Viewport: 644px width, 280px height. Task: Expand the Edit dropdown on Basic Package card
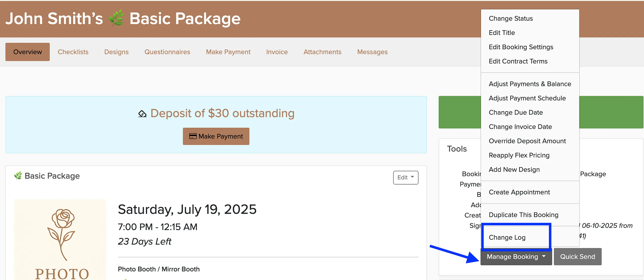click(405, 177)
